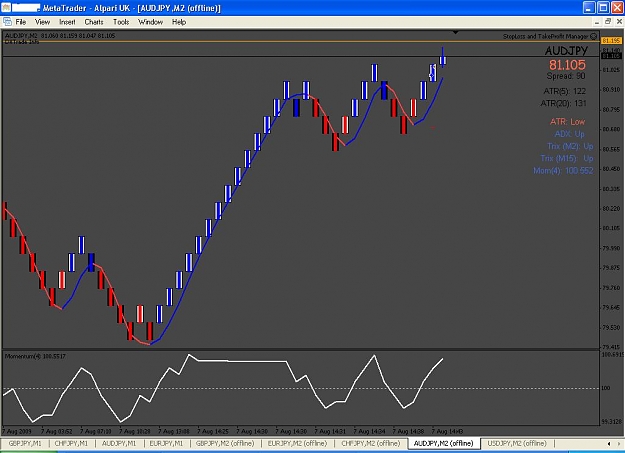Click the ADX: Up indicator text
This screenshot has height=453, width=625.
[x=569, y=134]
